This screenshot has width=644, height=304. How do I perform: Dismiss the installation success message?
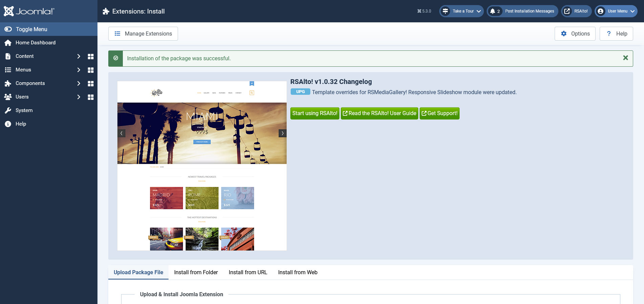tap(625, 58)
